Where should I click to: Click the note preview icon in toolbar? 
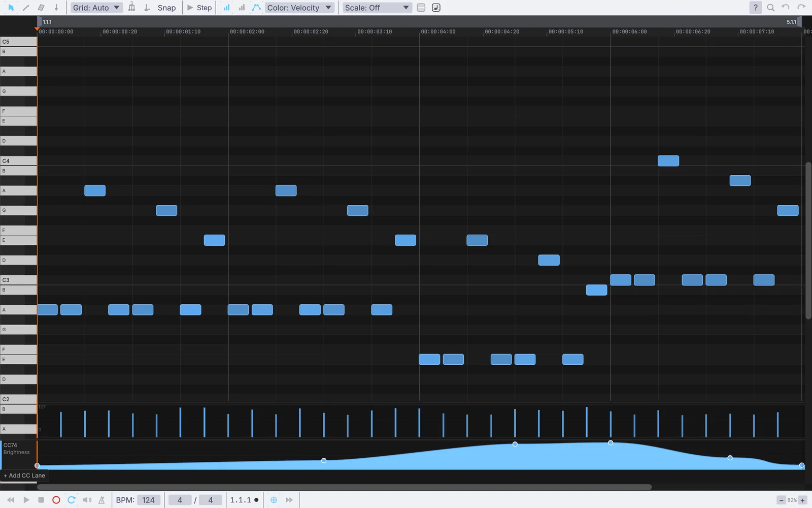tap(436, 8)
